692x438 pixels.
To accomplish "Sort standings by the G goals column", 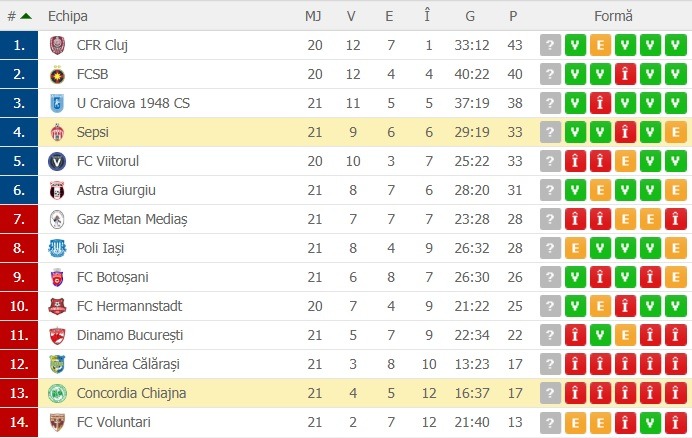I will pyautogui.click(x=470, y=16).
